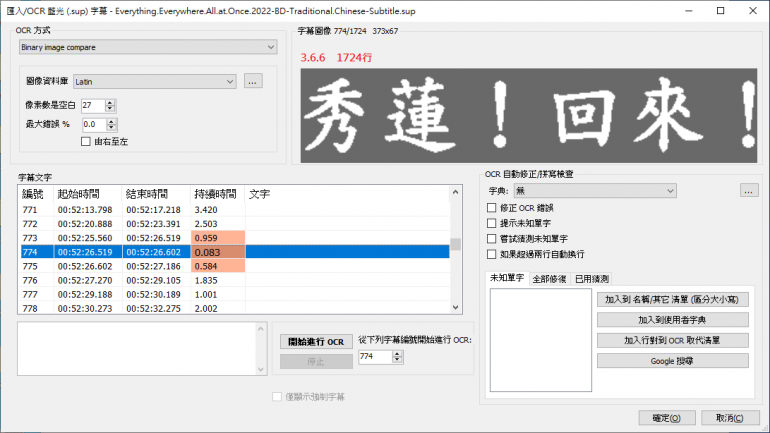The height and width of the screenshot is (433, 770).
Task: Enable the right-to-left (由右至左) checkbox
Action: pos(86,141)
